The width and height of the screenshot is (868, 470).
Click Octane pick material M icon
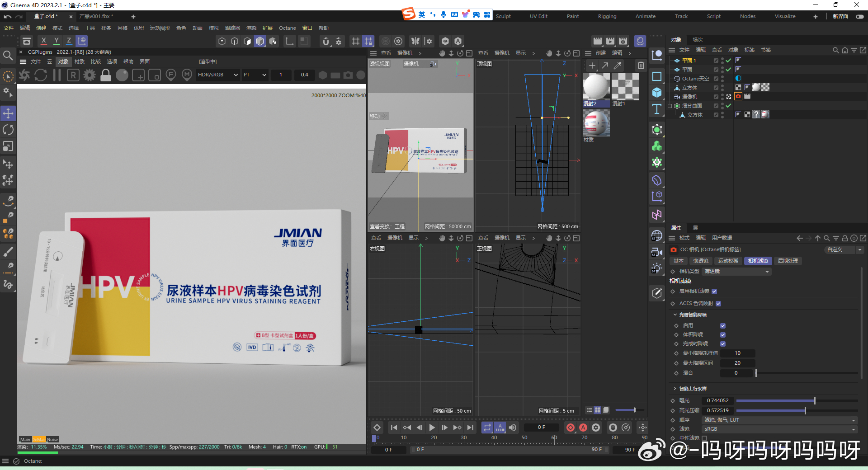coord(187,75)
